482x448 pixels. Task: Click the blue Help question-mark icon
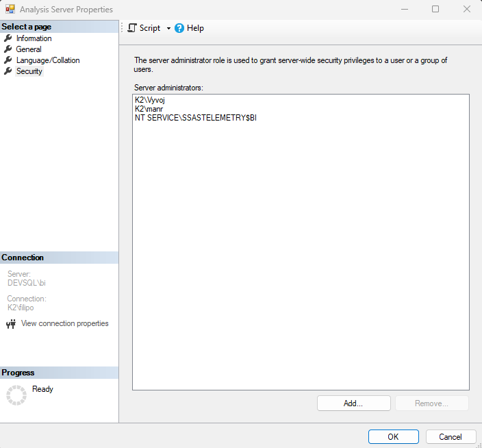(x=179, y=28)
